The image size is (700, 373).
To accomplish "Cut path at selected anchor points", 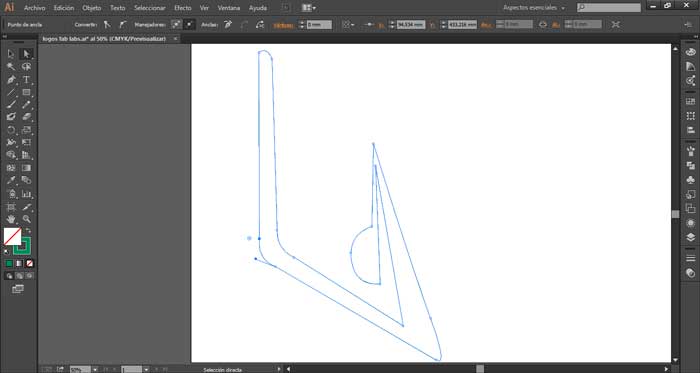I will click(260, 25).
